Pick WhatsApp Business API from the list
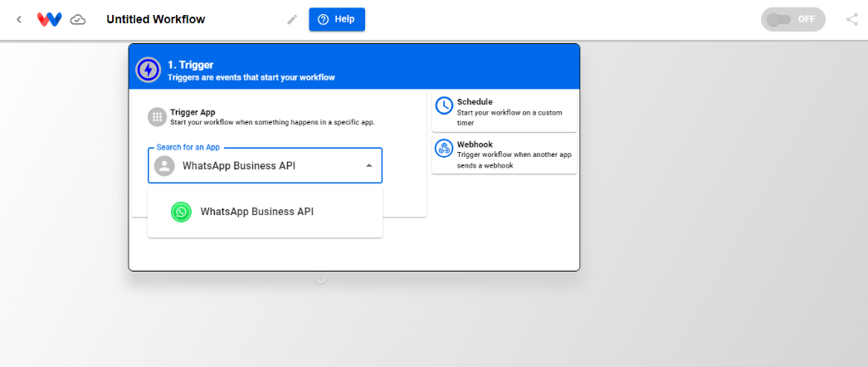This screenshot has width=868, height=367. click(x=266, y=212)
